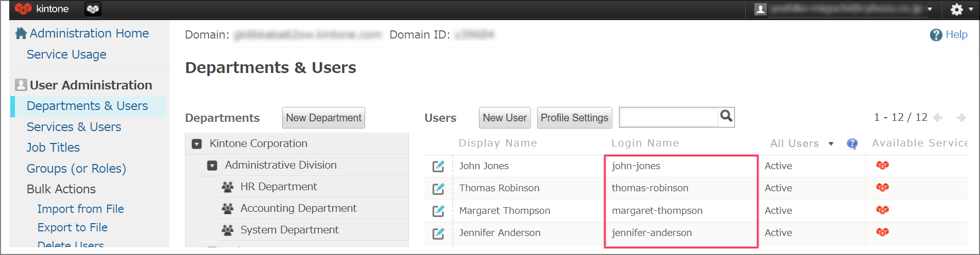Viewport: 980px width, 255px height.
Task: Expand the account name dropdown arrow
Action: (x=930, y=9)
